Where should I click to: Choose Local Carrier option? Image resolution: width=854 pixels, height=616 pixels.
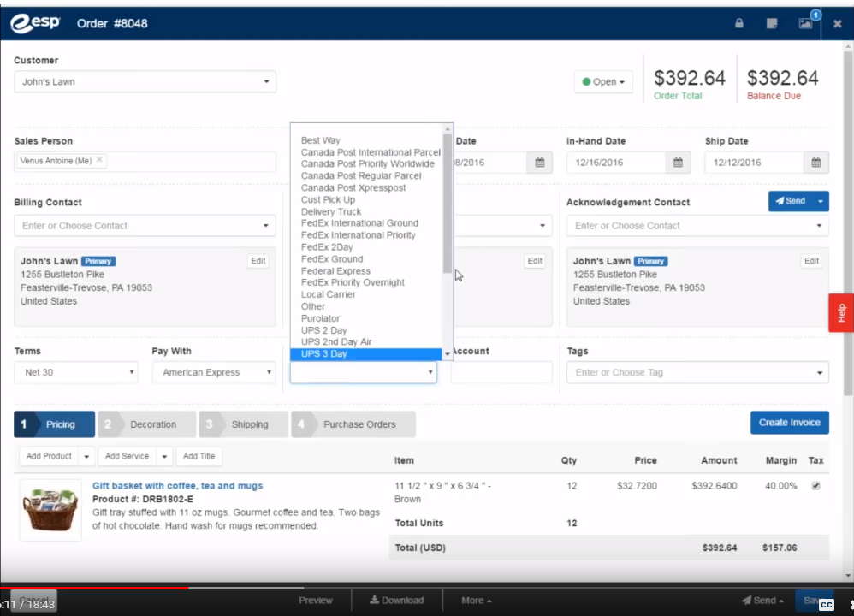[328, 294]
